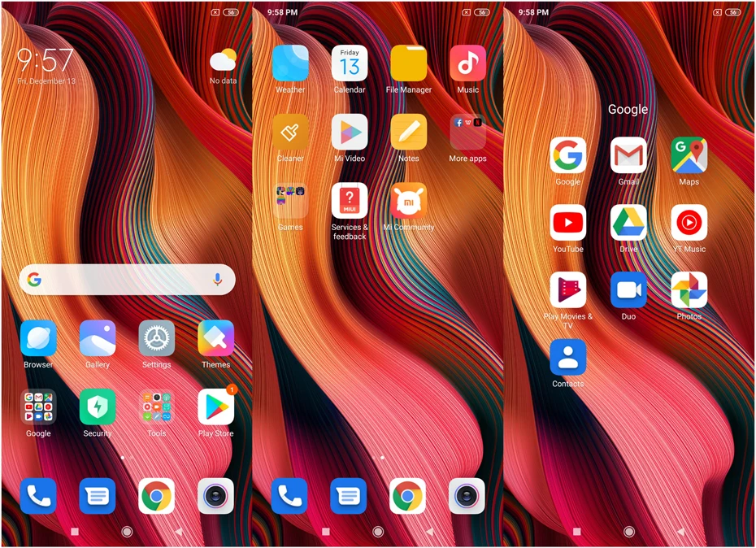The height and width of the screenshot is (548, 756).
Task: Tap the Google search bar field
Action: coord(128,280)
